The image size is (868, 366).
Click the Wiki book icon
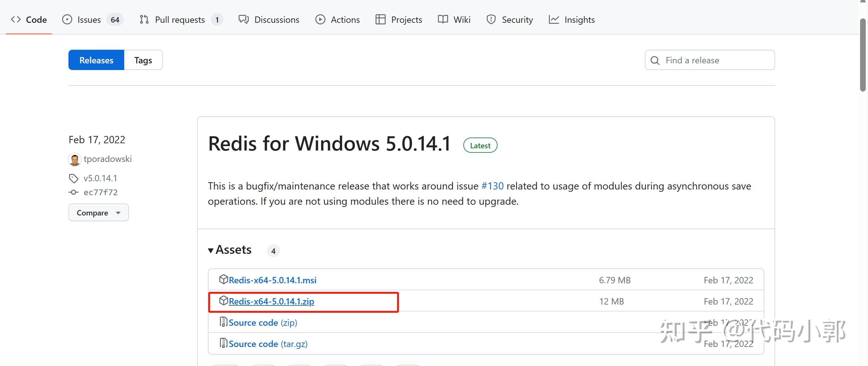(443, 20)
